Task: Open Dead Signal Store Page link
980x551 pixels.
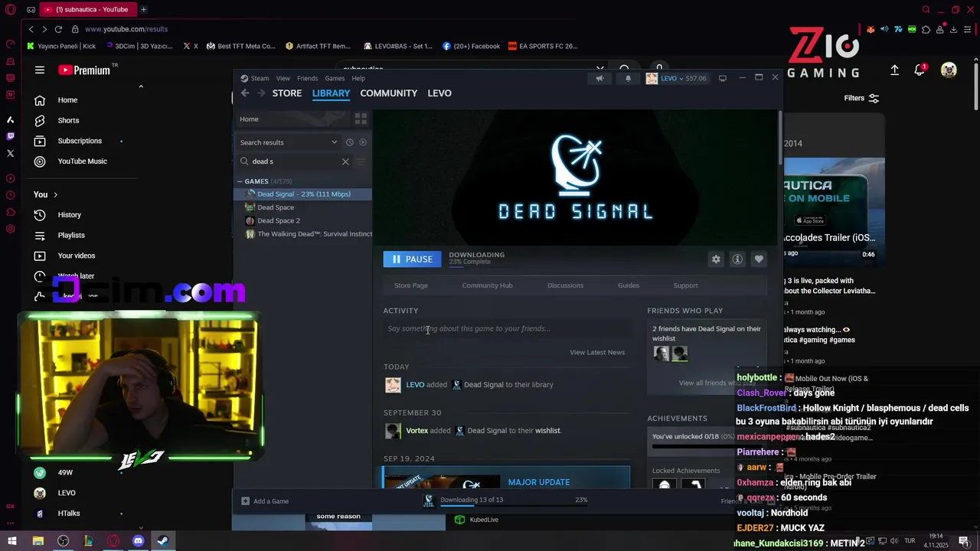Action: pos(411,285)
